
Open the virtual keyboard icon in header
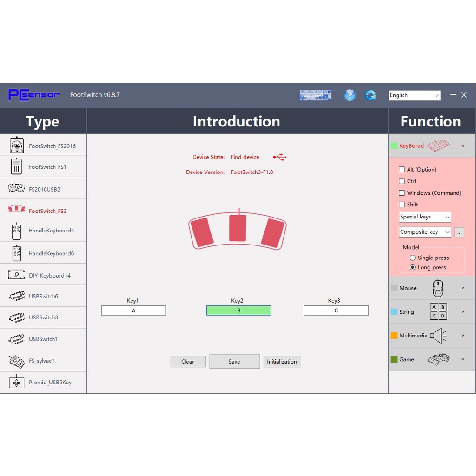pyautogui.click(x=316, y=95)
